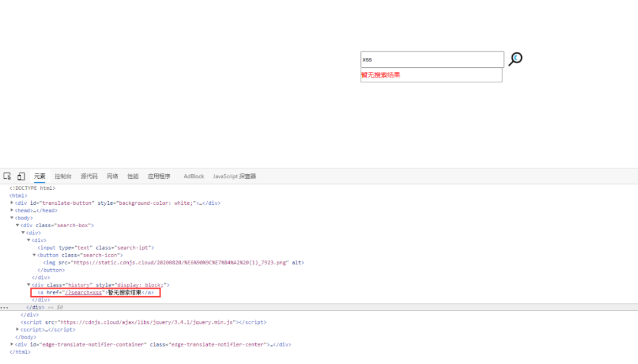Select the img src element line

[x=174, y=263]
